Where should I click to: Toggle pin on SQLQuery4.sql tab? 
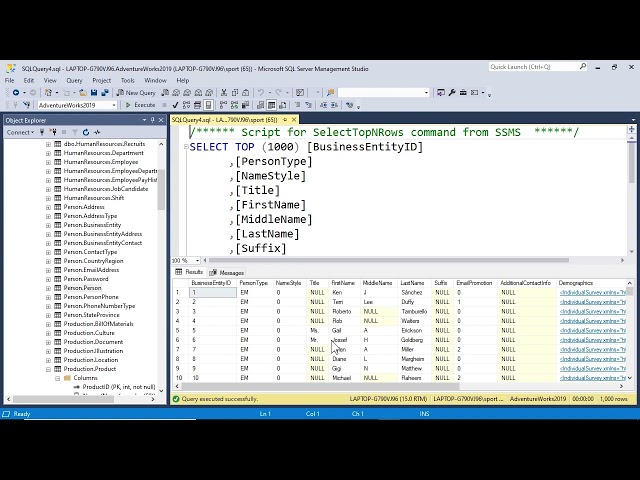(285, 120)
